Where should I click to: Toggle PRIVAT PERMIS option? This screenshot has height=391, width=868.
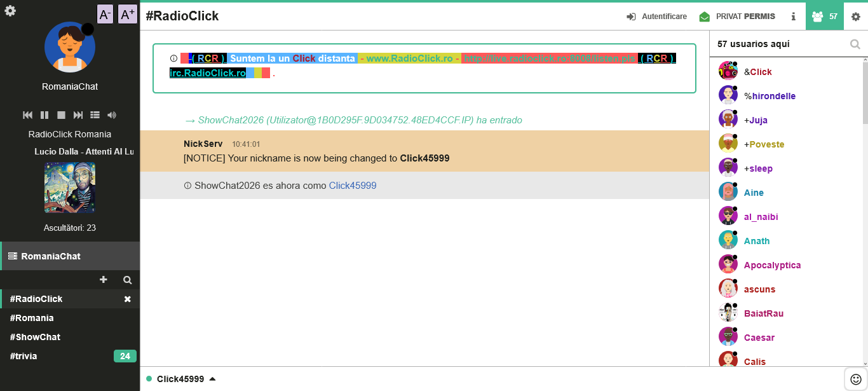coord(737,17)
